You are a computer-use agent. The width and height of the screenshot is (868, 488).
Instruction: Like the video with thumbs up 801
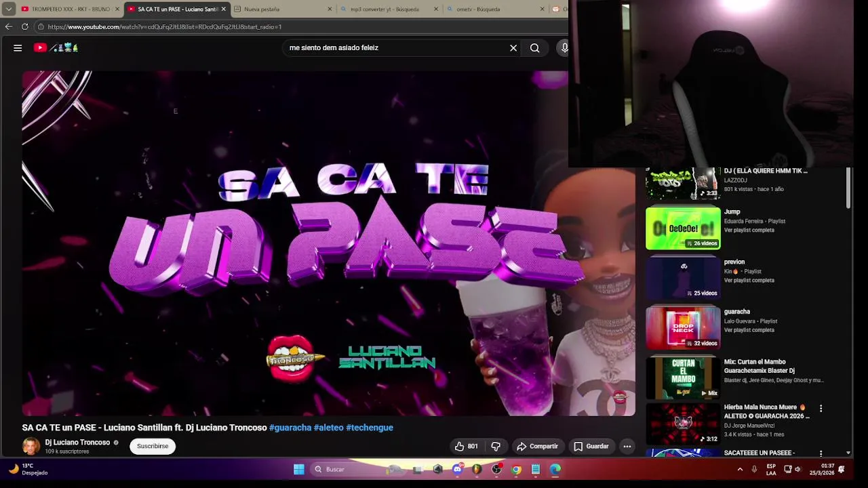coord(467,447)
